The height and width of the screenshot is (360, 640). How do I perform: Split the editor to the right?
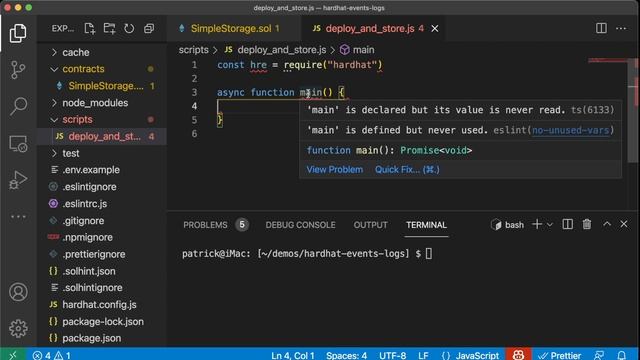coord(601,28)
